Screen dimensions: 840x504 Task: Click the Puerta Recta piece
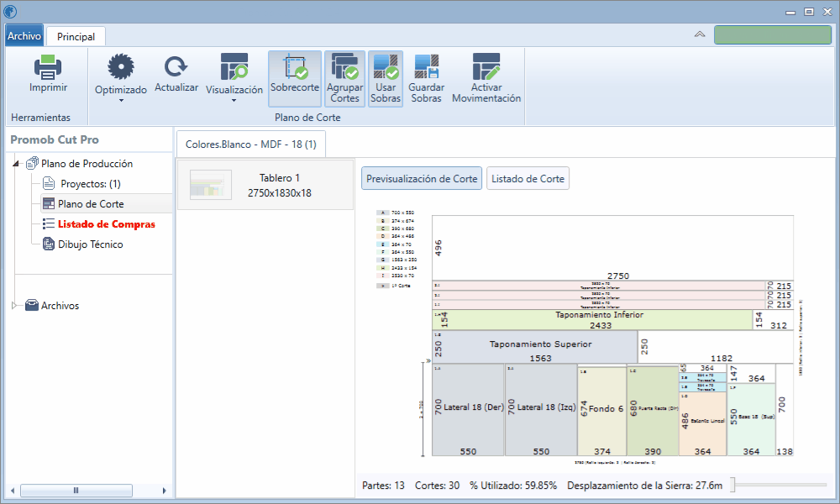pos(653,411)
